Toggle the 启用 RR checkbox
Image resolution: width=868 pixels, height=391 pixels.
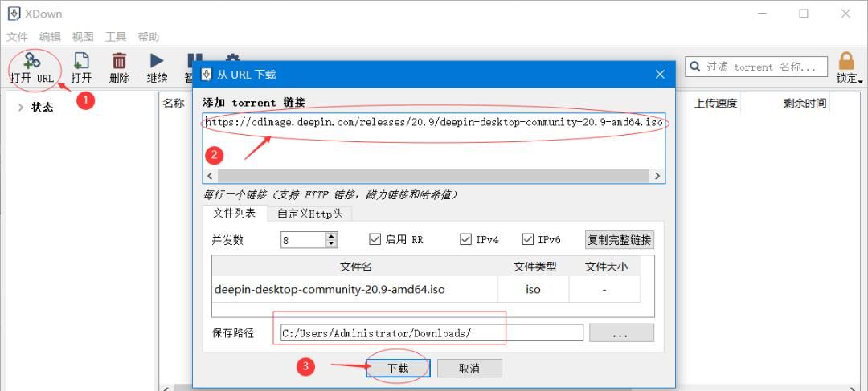click(375, 239)
